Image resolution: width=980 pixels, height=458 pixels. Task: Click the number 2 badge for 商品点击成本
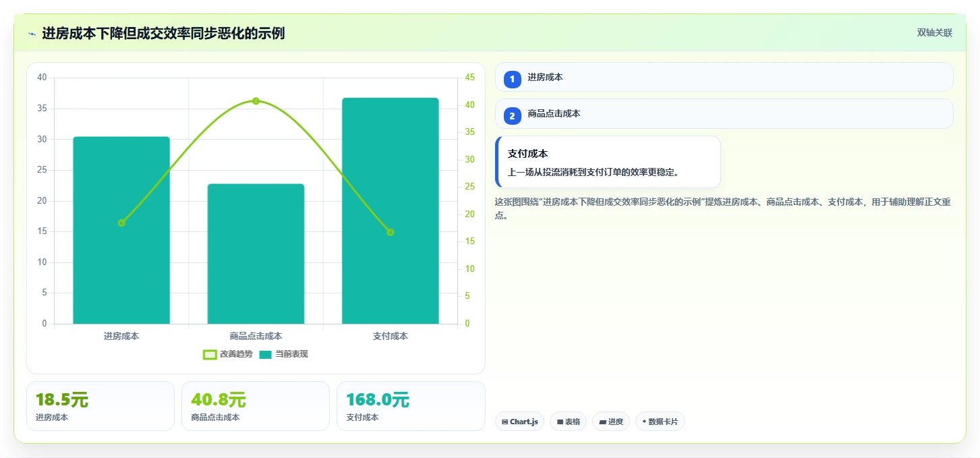point(512,116)
